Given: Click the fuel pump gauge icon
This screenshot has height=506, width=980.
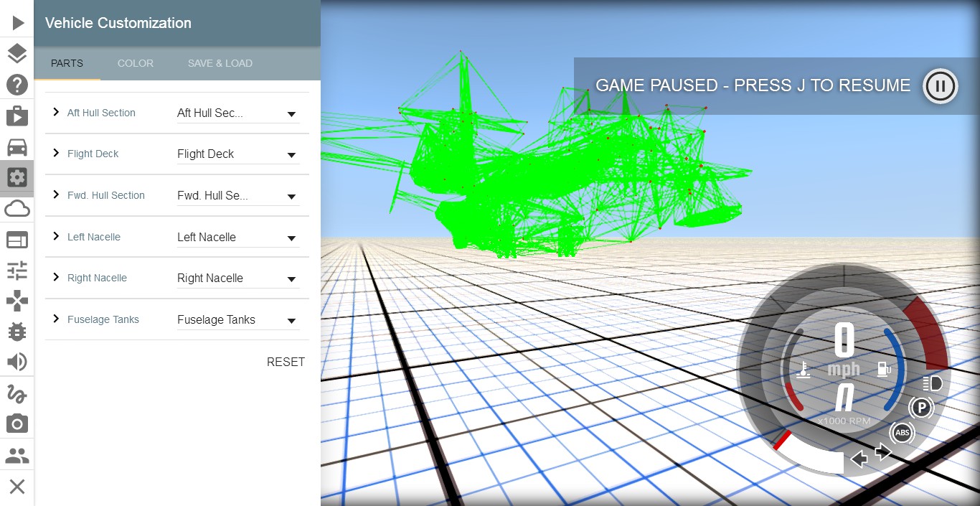Looking at the screenshot, I should pos(884,369).
